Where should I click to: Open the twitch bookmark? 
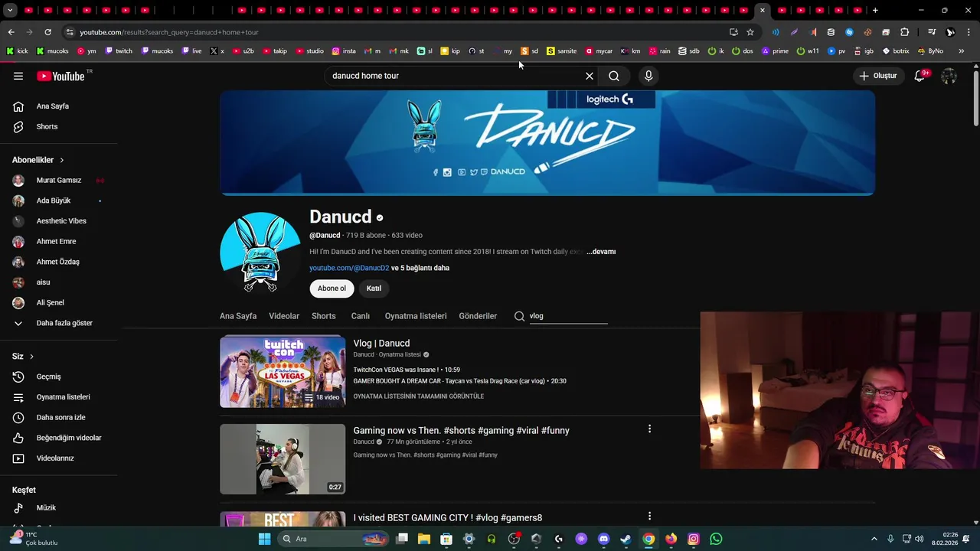[x=119, y=51]
